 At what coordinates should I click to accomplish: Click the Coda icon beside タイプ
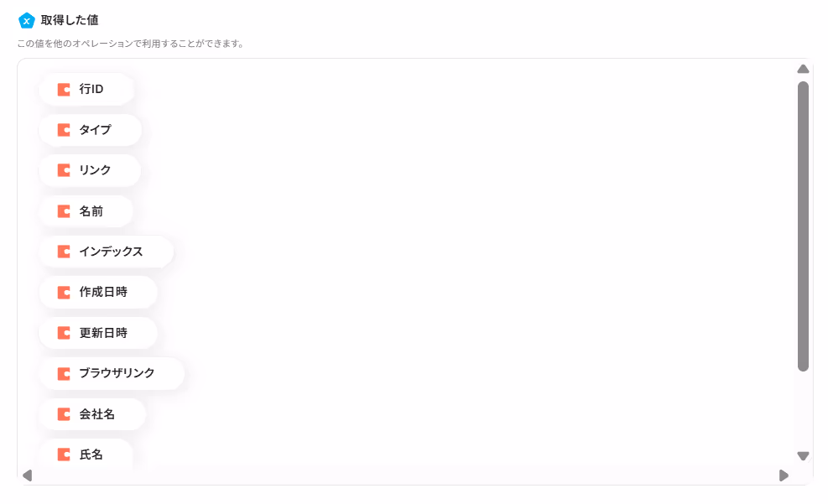click(64, 130)
